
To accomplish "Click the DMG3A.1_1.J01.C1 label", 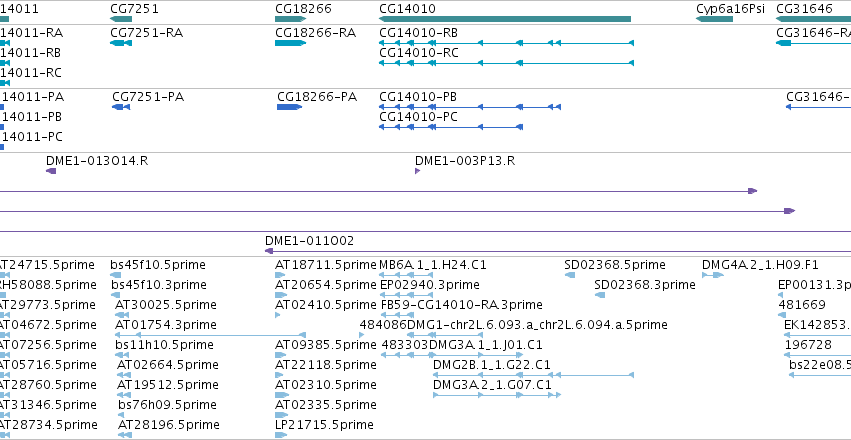I will point(486,345).
